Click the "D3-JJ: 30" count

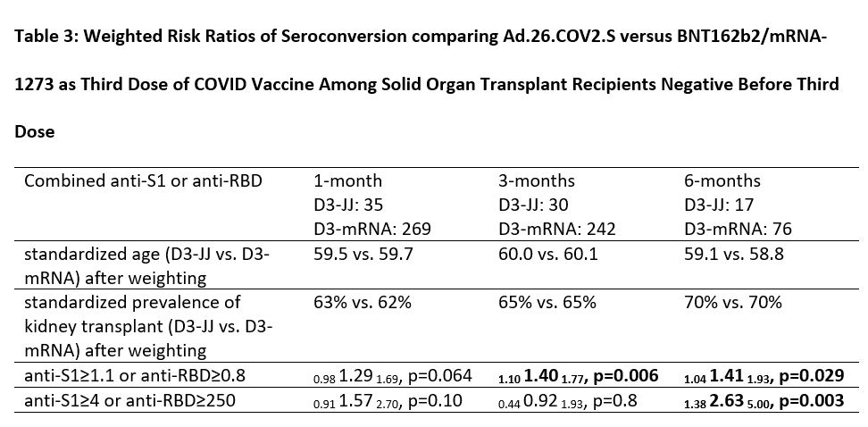[535, 205]
